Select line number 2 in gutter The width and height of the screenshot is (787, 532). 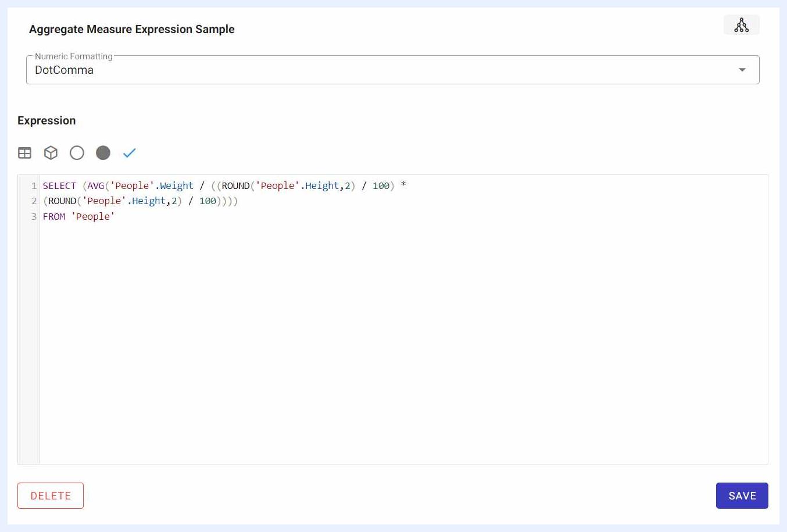(34, 201)
